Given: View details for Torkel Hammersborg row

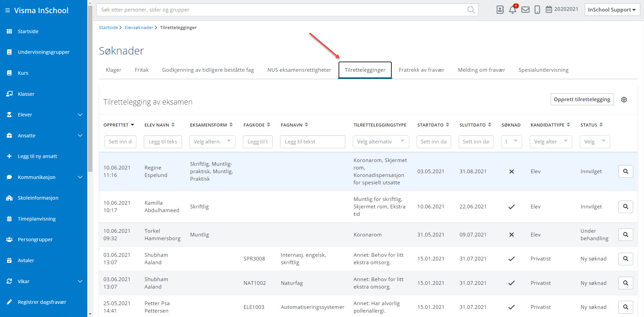Looking at the screenshot, I should tap(625, 235).
